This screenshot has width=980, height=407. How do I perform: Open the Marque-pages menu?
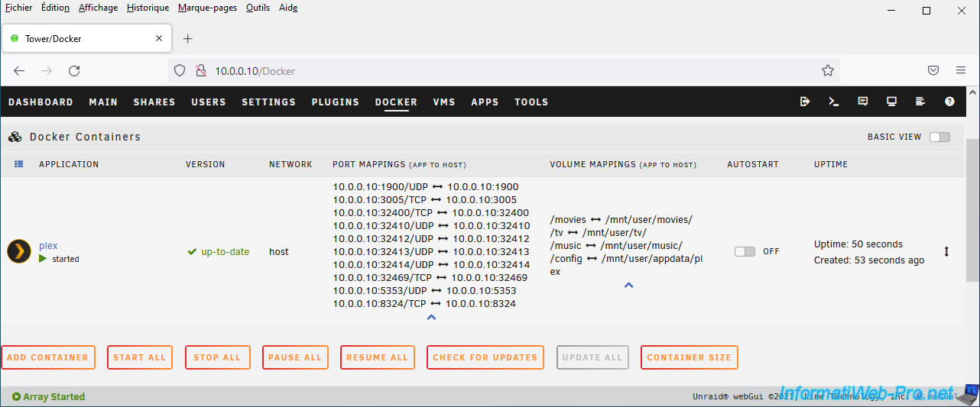(207, 8)
